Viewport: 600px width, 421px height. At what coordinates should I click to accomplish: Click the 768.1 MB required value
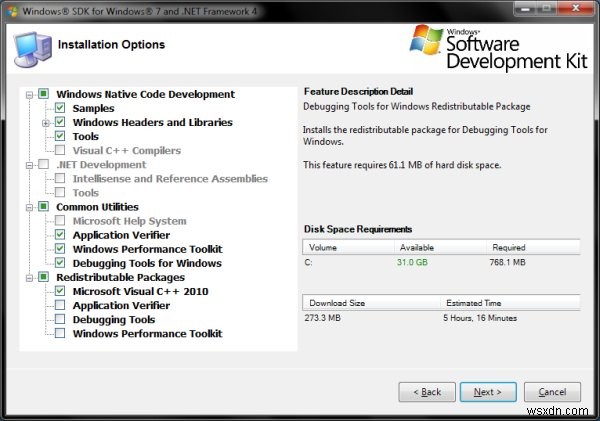[x=507, y=262]
